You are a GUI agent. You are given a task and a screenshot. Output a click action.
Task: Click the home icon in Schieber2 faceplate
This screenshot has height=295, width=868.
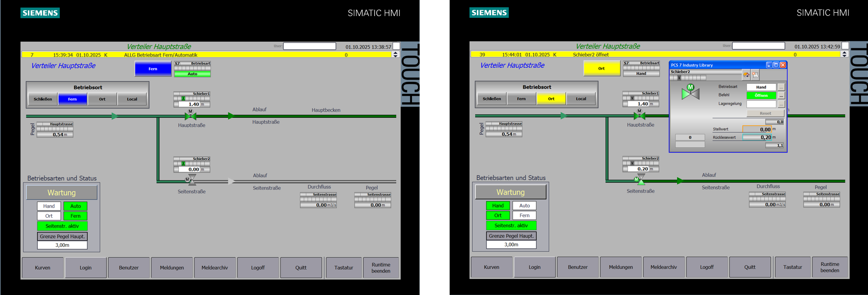tap(746, 75)
